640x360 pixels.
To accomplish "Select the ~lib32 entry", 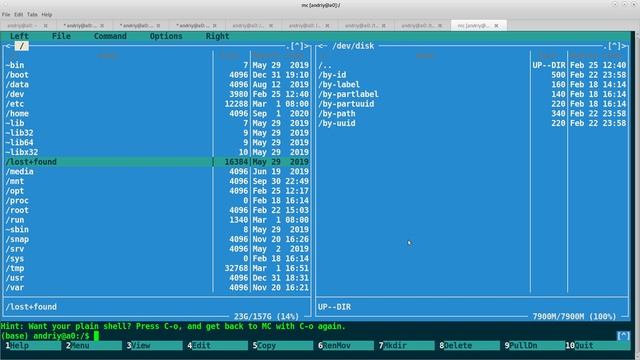I will 157,133.
